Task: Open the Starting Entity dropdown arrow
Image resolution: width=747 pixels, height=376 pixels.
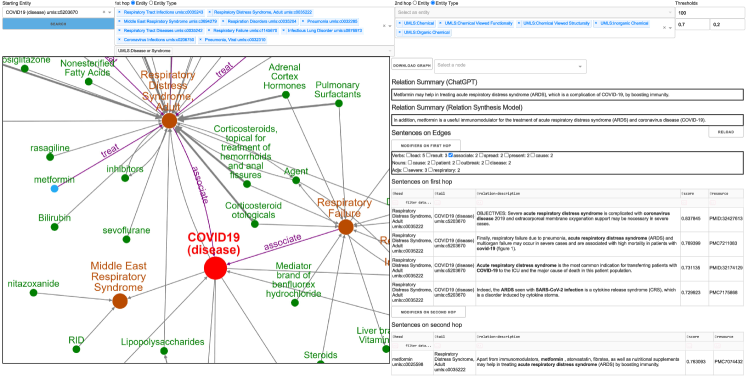Action: [x=111, y=11]
